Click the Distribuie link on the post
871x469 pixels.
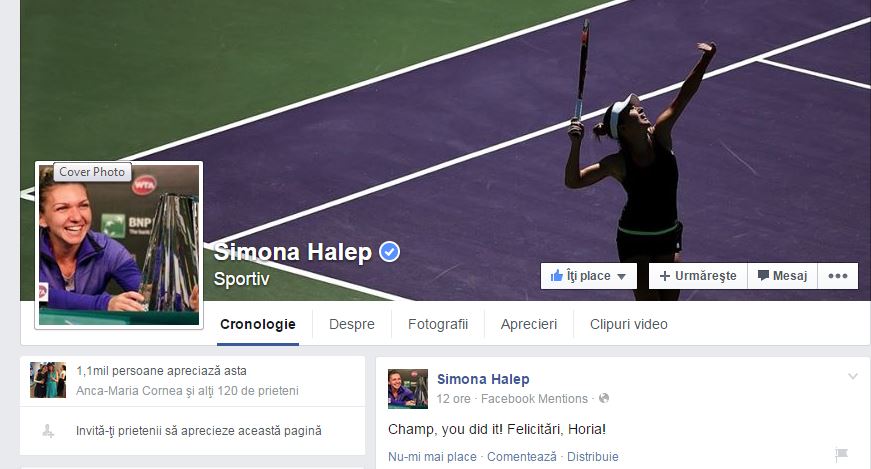tap(592, 457)
